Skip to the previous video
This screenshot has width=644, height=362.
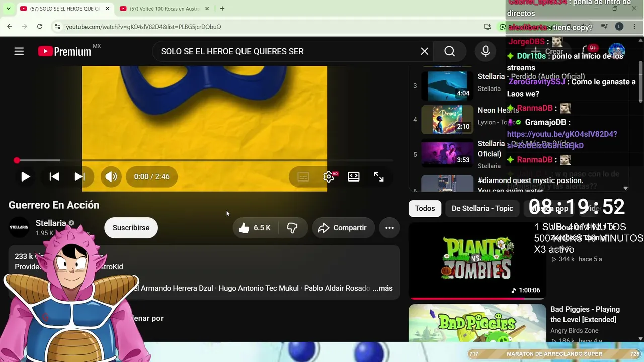pyautogui.click(x=54, y=176)
